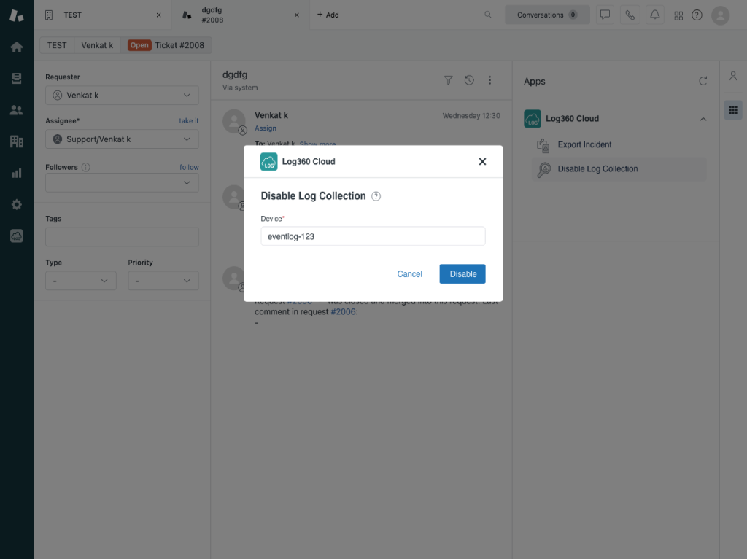Switch to the dgdfg #2008 tab
The image size is (747, 560).
tap(241, 15)
